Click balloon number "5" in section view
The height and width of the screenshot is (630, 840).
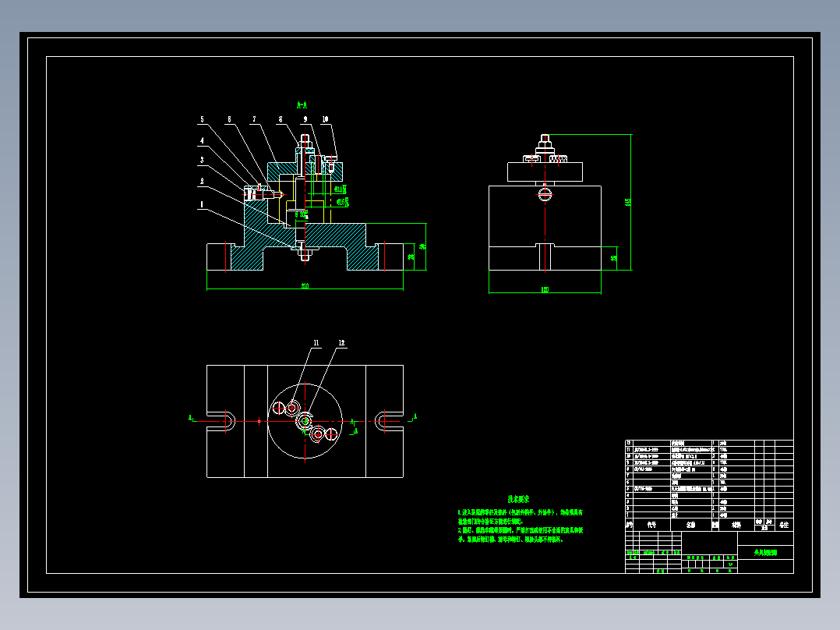[202, 119]
